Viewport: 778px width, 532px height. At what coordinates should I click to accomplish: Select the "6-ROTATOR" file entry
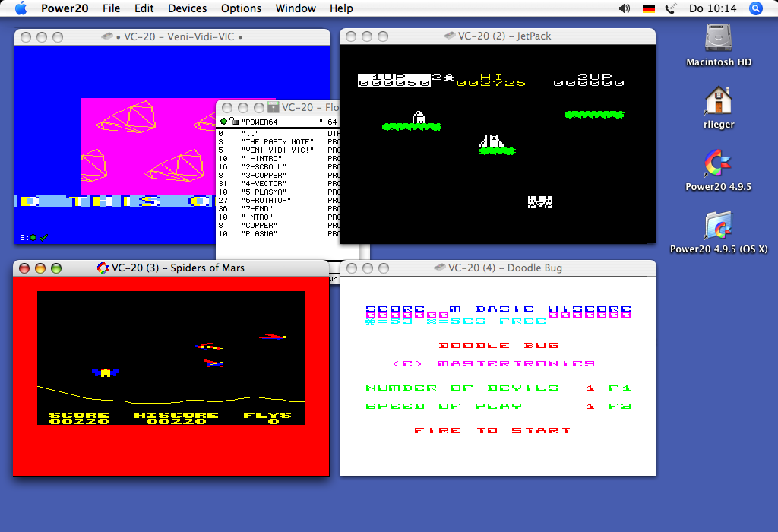tap(278, 201)
